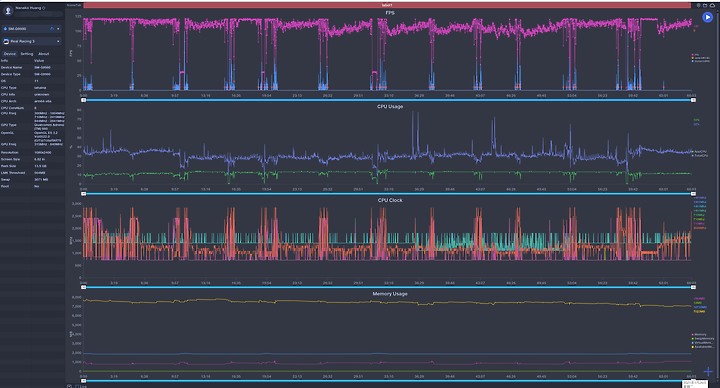The height and width of the screenshot is (388, 720).
Task: Select the OpenGL row in the info table
Action: pos(33,136)
